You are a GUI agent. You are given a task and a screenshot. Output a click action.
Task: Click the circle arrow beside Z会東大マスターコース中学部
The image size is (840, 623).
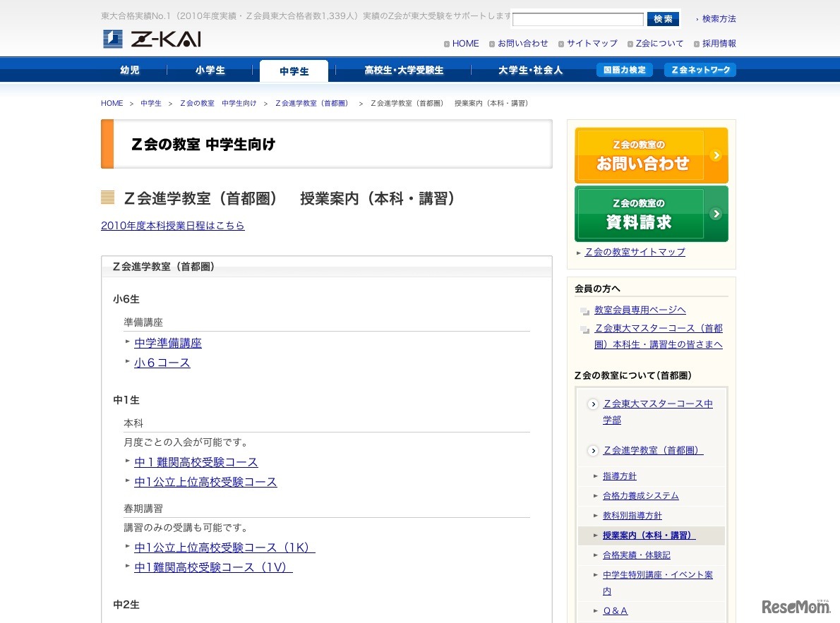(x=592, y=404)
